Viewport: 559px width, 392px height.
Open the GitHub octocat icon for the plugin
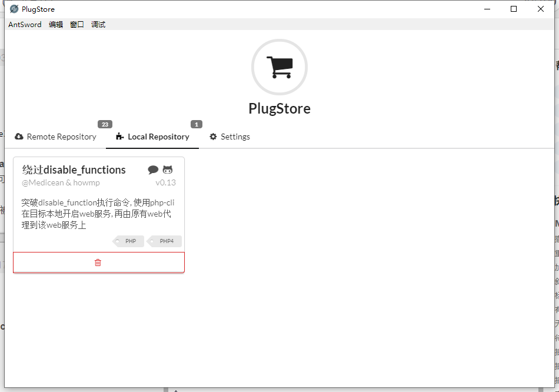tap(168, 169)
